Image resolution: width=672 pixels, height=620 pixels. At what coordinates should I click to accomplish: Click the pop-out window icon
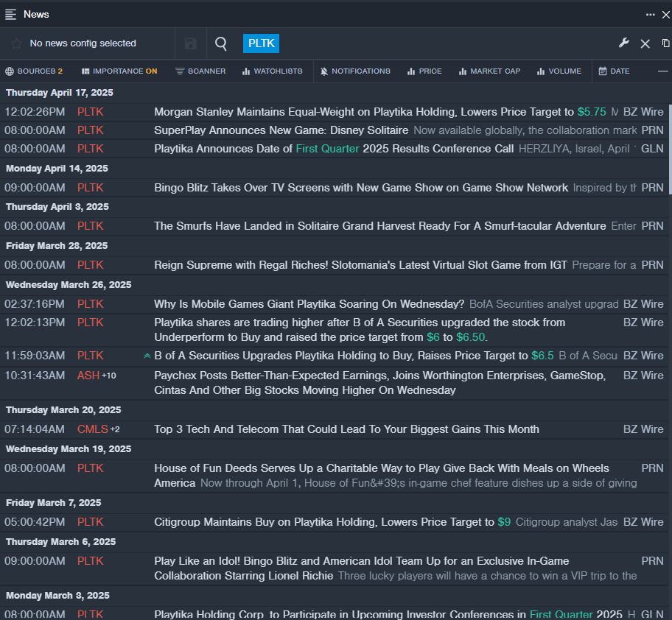click(x=665, y=43)
